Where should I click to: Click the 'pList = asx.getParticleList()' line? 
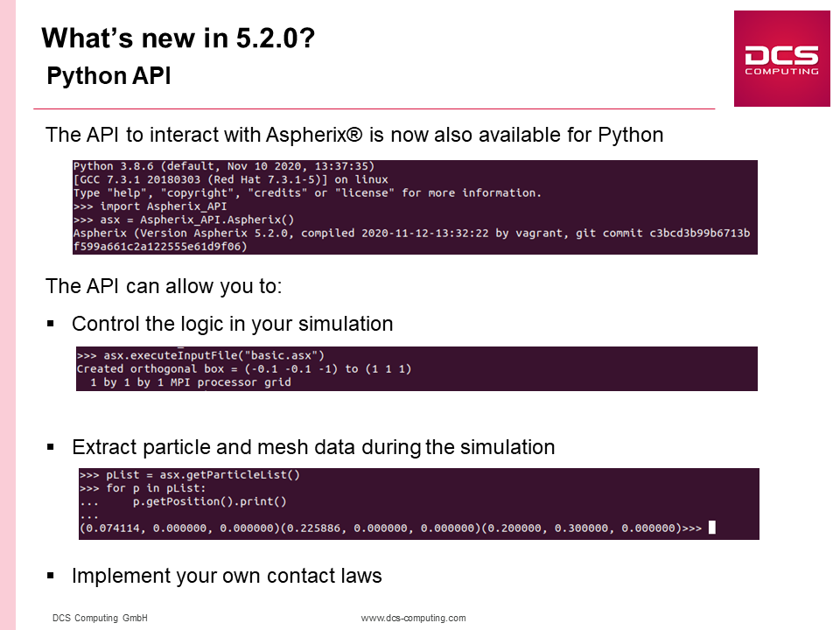coord(190,474)
